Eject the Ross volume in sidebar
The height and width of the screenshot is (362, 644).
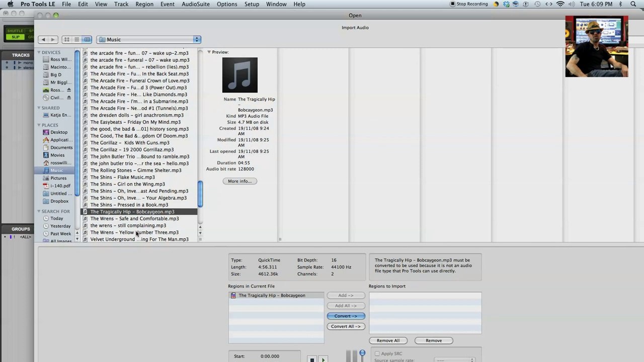[x=69, y=90]
